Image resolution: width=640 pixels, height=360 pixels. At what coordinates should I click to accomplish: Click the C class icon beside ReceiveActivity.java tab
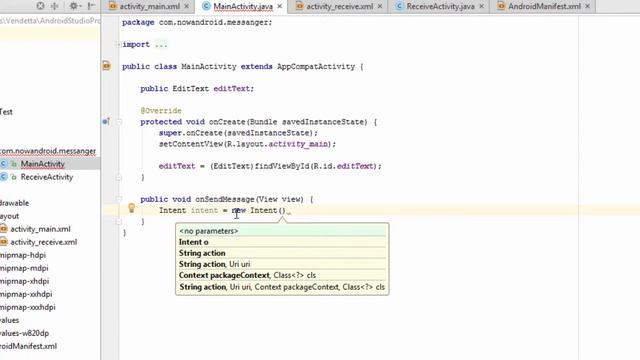point(399,6)
